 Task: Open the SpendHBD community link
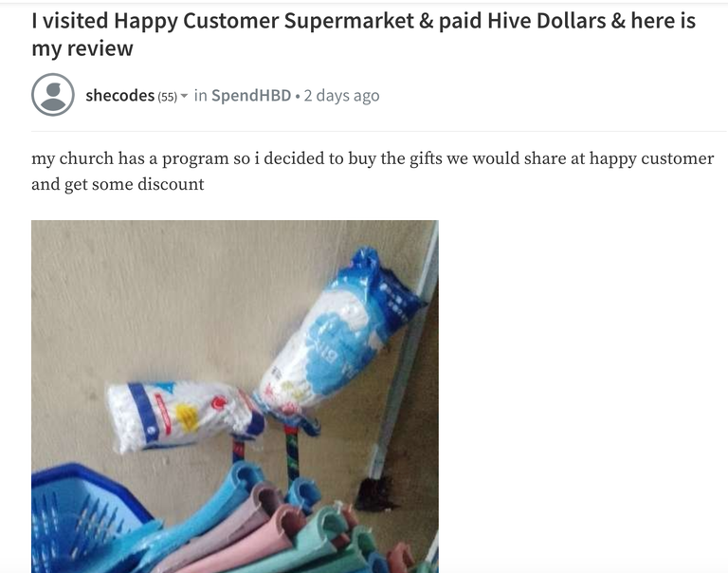tap(251, 95)
